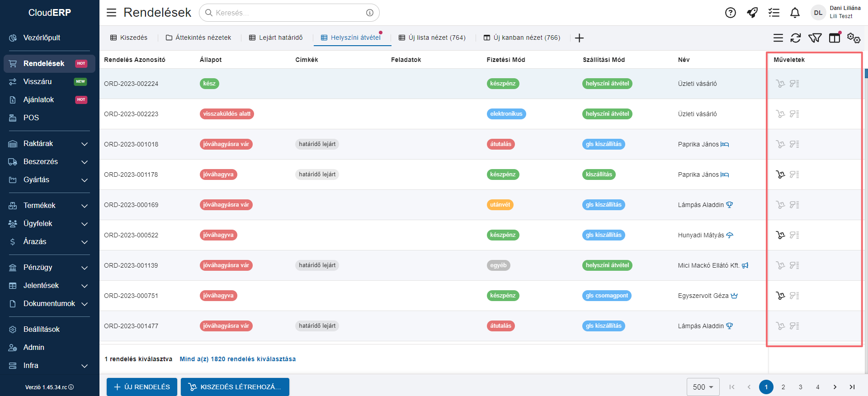Click the ÚJ RENDELÉS button
Screen dimensions: 868x396
pyautogui.click(x=142, y=387)
